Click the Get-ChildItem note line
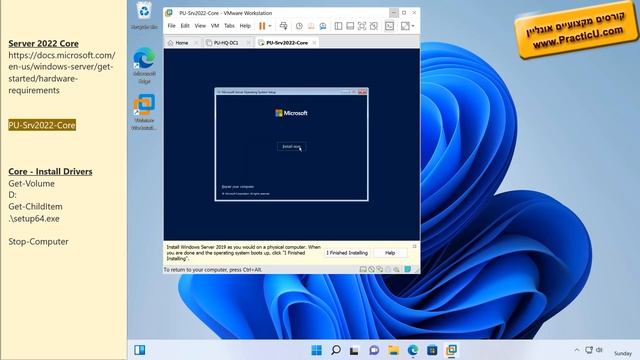This screenshot has height=360, width=640. (36, 207)
